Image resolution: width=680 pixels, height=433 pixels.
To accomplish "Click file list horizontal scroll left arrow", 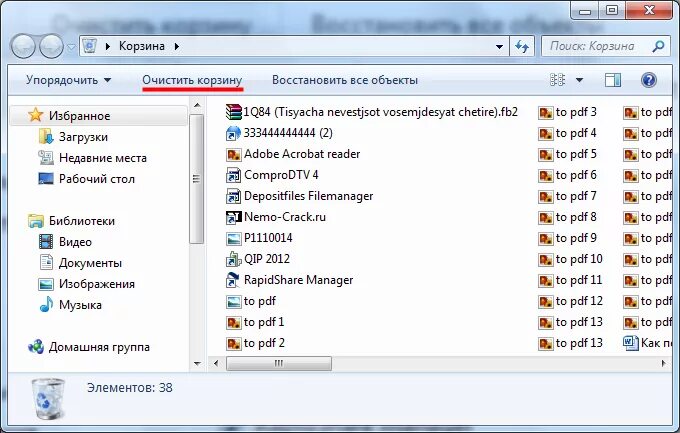I will coord(216,363).
